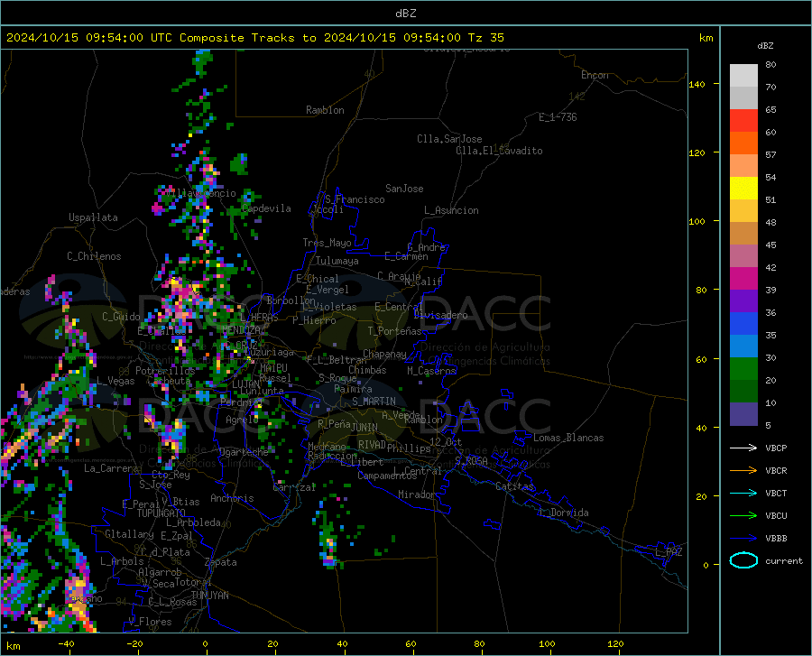This screenshot has height=656, width=812.
Task: Click the 'La_Carrera' map label
Action: pyautogui.click(x=111, y=468)
